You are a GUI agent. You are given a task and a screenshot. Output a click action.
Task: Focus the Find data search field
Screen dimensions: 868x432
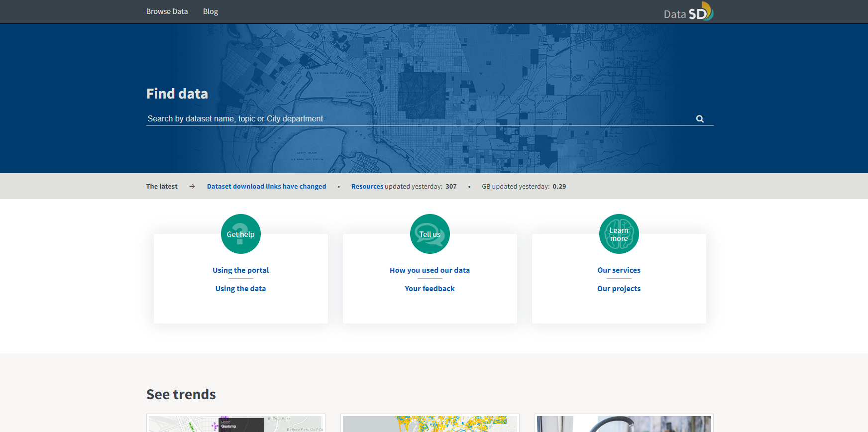pyautogui.click(x=418, y=119)
